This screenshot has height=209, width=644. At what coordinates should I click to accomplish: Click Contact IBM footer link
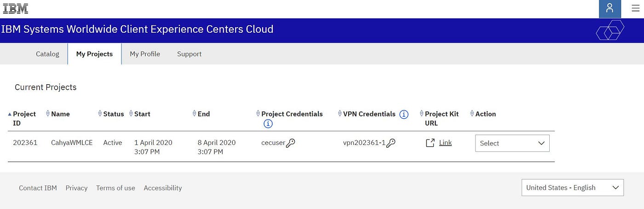(x=38, y=188)
